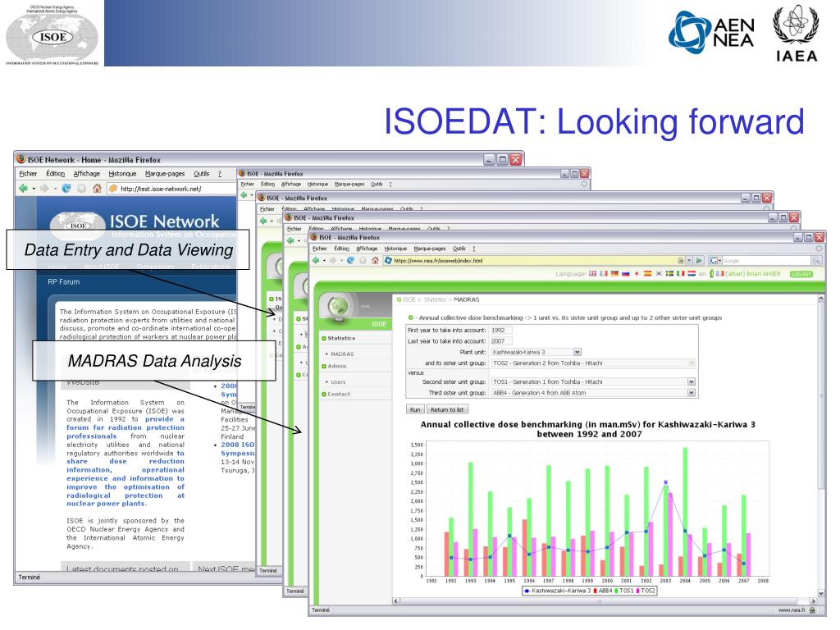Open address history dropdown in the nea.fr URL bar
Viewport: 840px width, 630px height.
689,260
